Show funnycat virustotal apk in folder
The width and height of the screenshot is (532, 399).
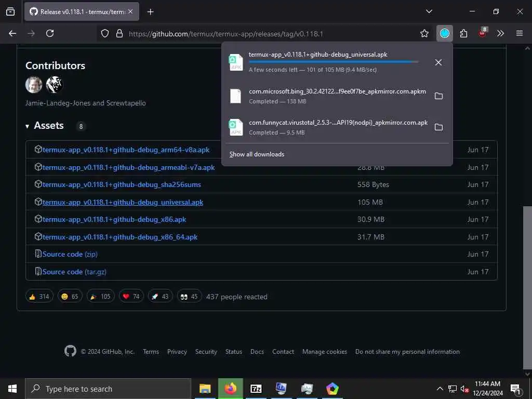pyautogui.click(x=438, y=127)
